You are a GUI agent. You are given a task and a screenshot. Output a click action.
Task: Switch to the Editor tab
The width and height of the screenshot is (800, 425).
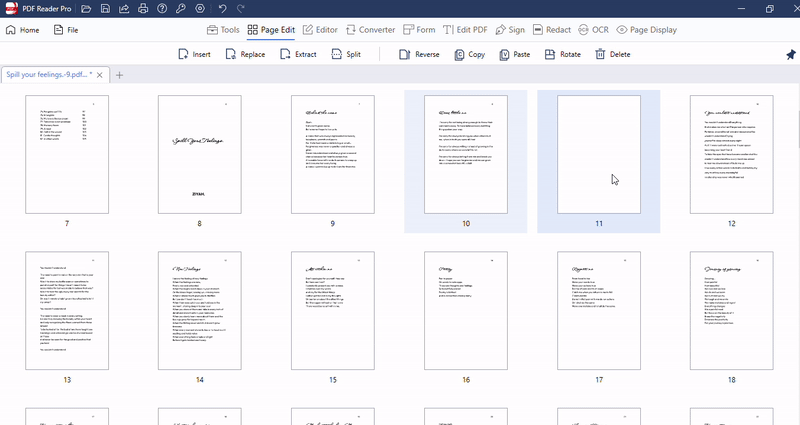(x=320, y=30)
